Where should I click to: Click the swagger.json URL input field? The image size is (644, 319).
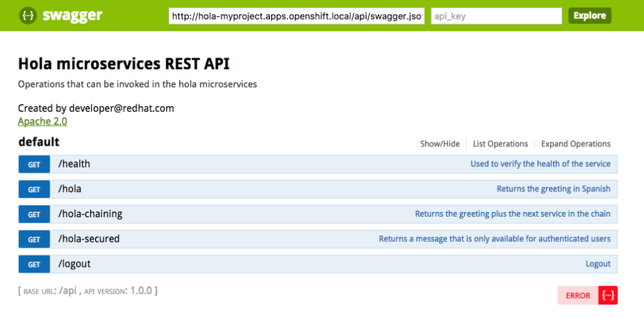click(297, 16)
